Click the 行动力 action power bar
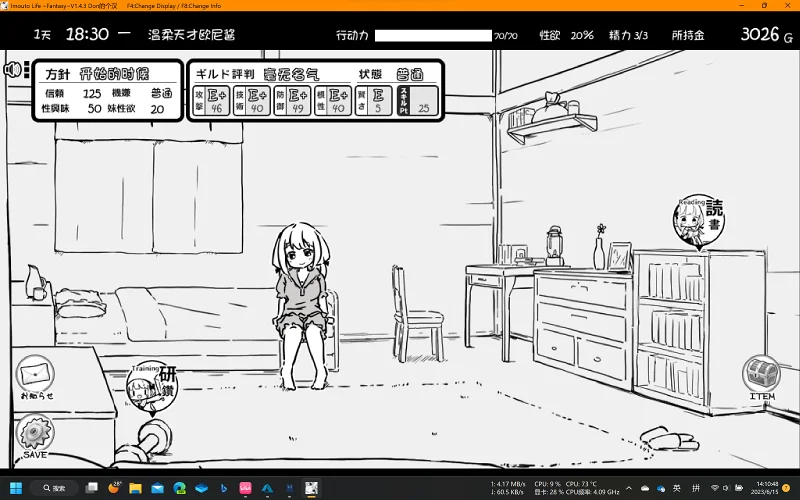Image resolution: width=800 pixels, height=500 pixels. coord(433,36)
